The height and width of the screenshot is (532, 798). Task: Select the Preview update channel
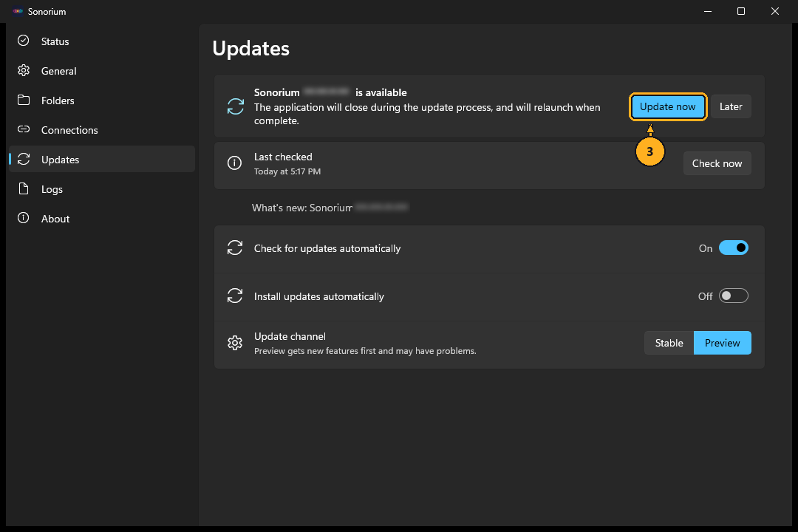point(722,343)
